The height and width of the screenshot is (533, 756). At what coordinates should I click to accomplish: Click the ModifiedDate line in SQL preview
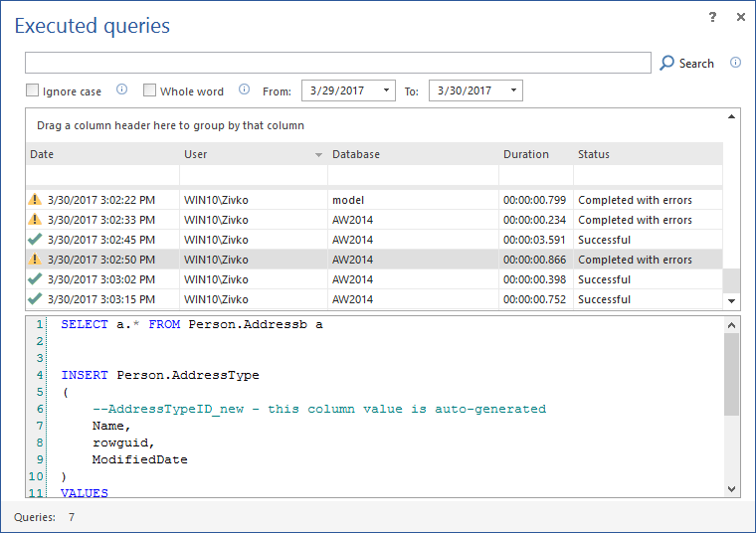(140, 459)
